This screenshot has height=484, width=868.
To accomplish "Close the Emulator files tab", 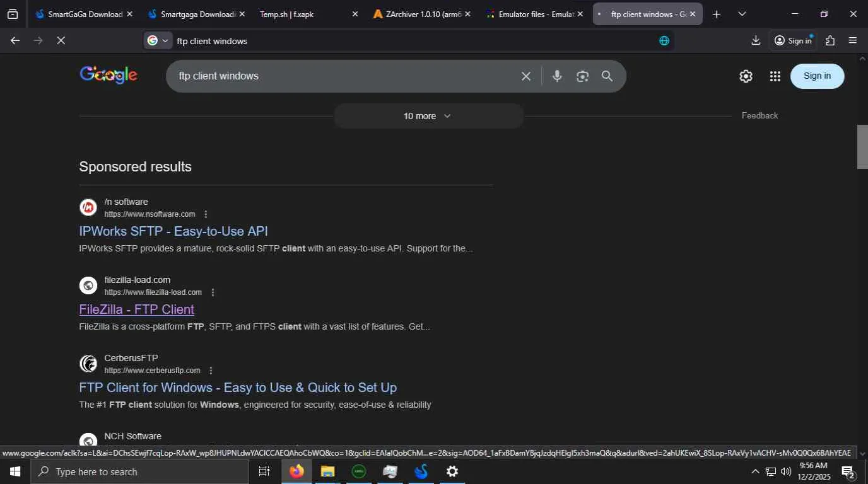I will click(x=580, y=14).
